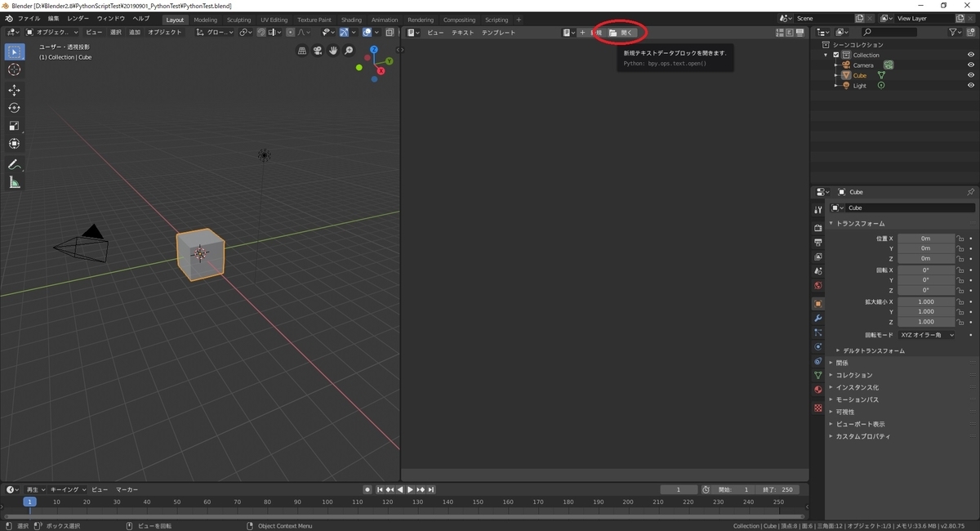This screenshot has width=980, height=531.
Task: Jump to the timeline end frame
Action: [430, 489]
